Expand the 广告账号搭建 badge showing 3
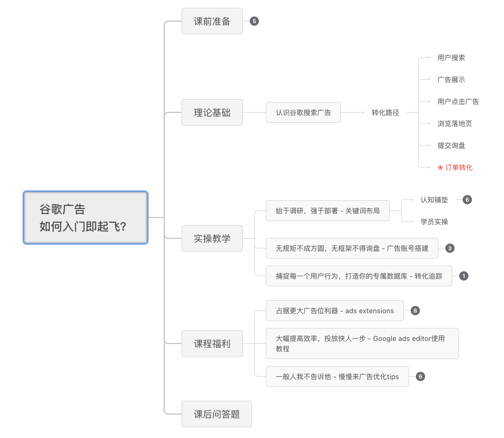The image size is (504, 438). pos(450,248)
